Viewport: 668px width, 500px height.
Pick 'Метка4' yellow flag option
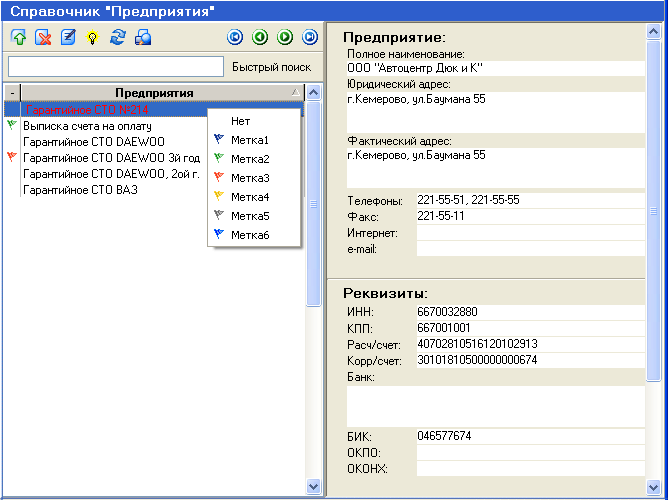point(250,197)
